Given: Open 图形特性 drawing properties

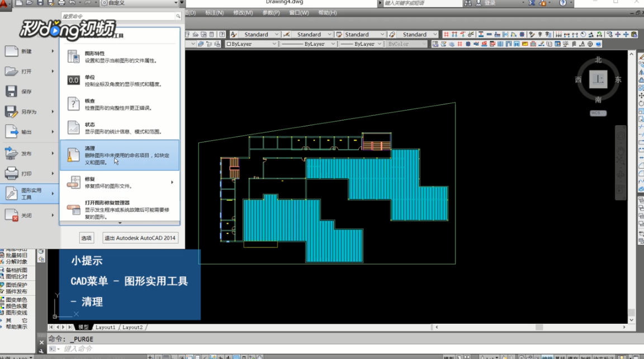Looking at the screenshot, I should (120, 56).
